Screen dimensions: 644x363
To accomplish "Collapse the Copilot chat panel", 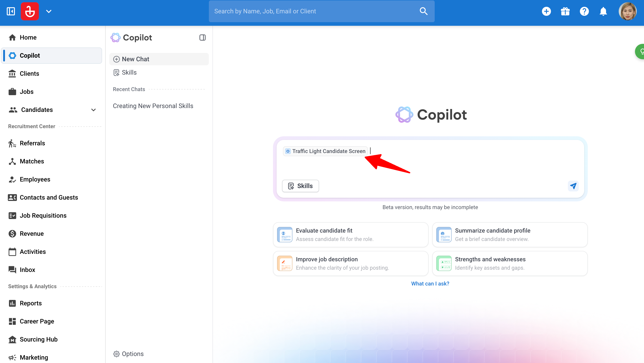I will tap(203, 38).
